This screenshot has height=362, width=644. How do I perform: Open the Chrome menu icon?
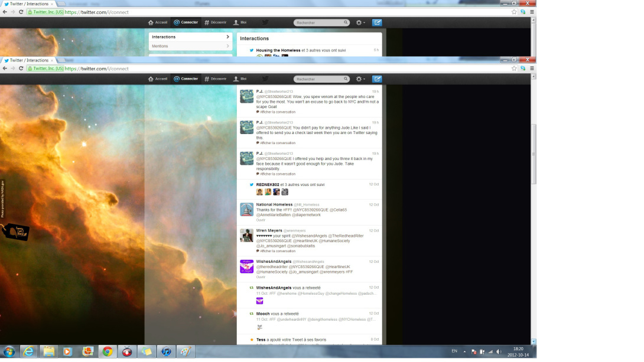point(532,68)
